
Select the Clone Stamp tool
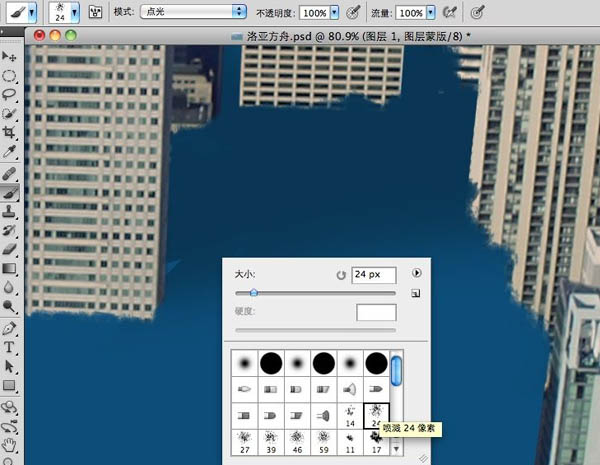coord(9,211)
